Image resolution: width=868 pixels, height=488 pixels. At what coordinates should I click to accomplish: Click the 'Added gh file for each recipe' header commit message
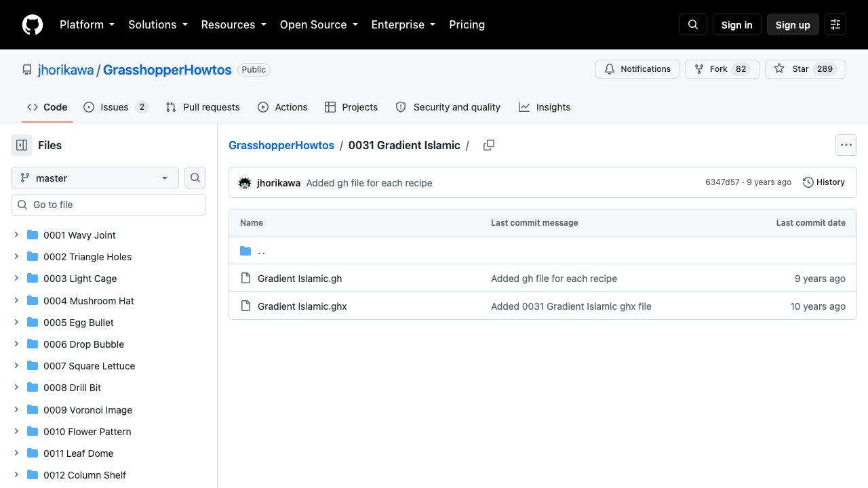(x=369, y=183)
